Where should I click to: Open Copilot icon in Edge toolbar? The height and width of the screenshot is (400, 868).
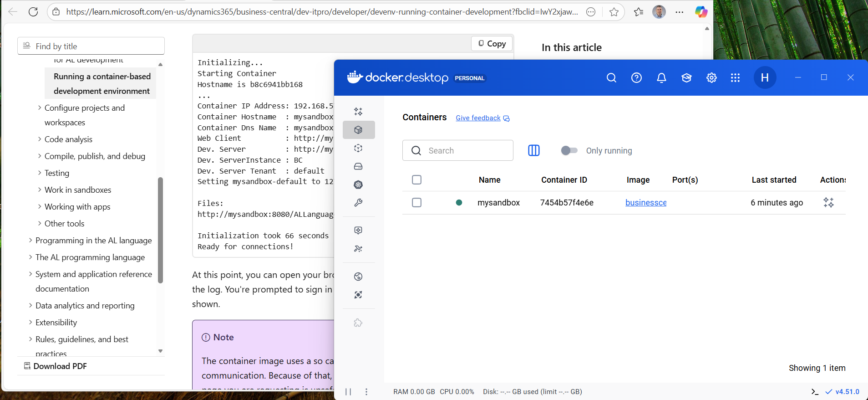click(701, 12)
